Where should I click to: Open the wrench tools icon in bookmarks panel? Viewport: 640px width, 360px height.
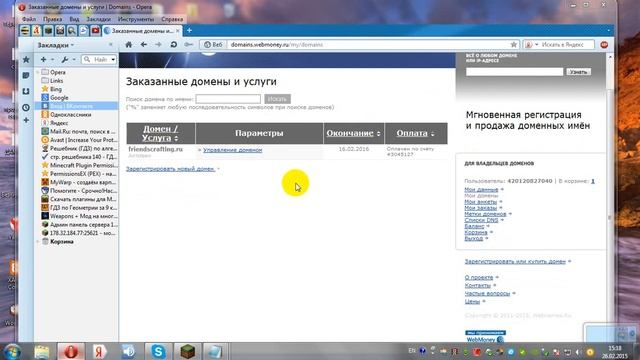65,60
